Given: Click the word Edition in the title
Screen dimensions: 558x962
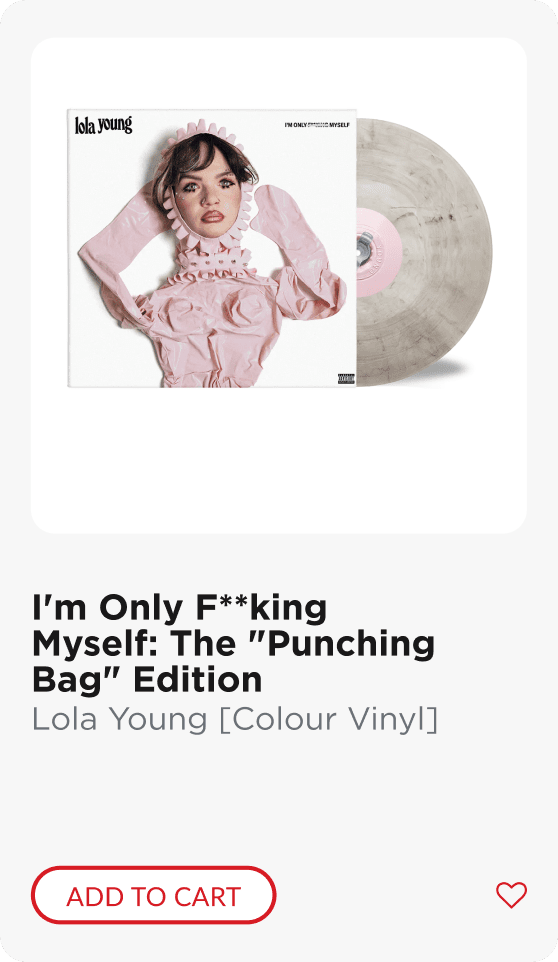Looking at the screenshot, I should (x=197, y=680).
